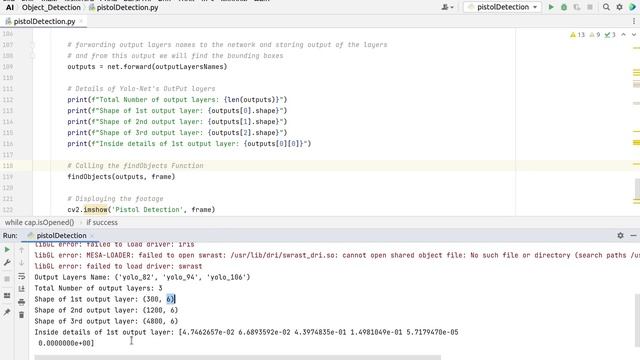
Task: Click Object_Detection breadcrumb in navigation bar
Action: [51, 7]
